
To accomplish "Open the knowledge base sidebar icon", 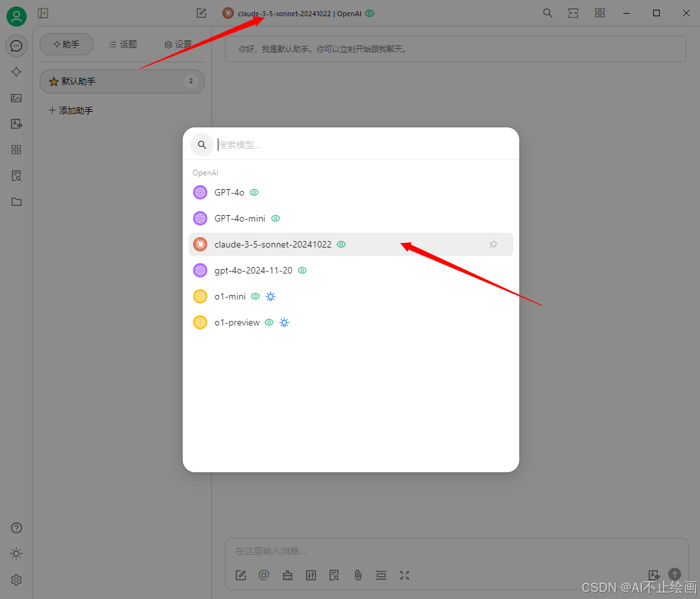I will (x=16, y=176).
